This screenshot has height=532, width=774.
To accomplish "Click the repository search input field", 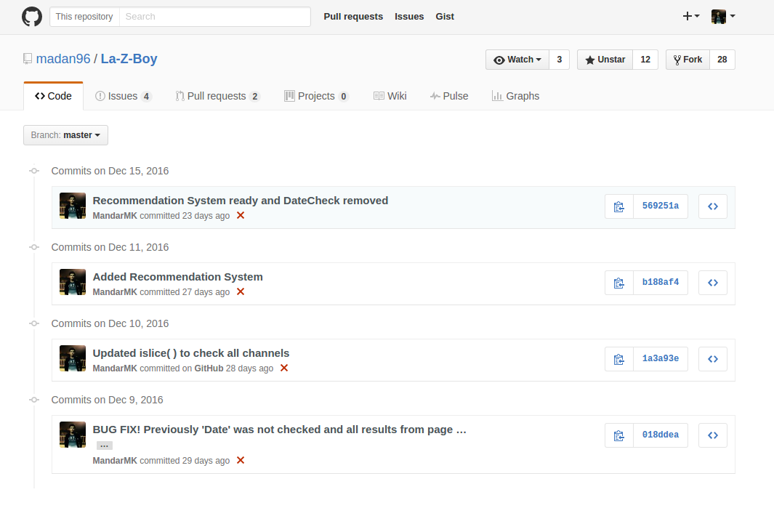I will tap(214, 17).
